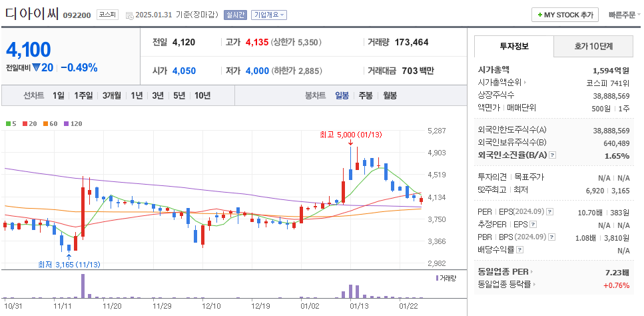Click the 최고 5,000 (01/13) chart marker

(352, 135)
